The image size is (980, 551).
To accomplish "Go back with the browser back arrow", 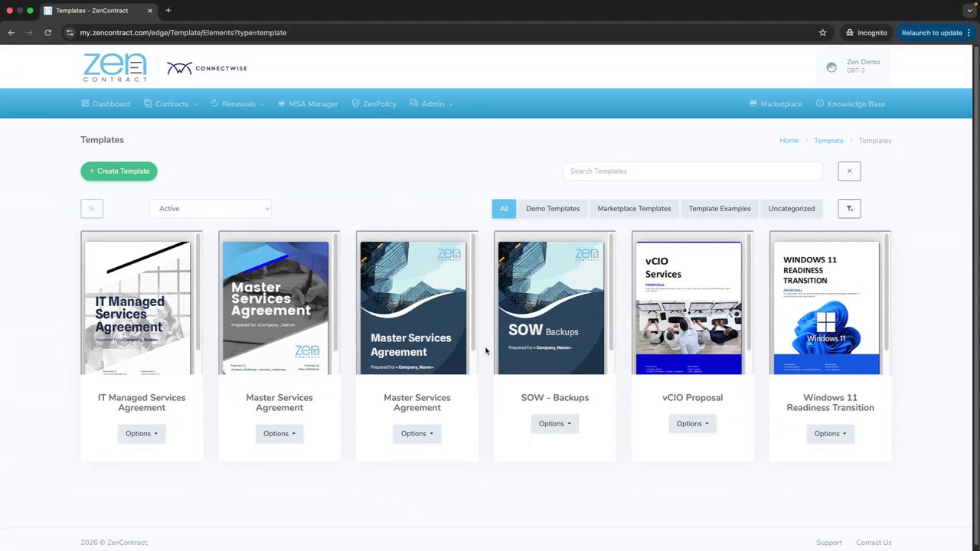I will pos(11,33).
